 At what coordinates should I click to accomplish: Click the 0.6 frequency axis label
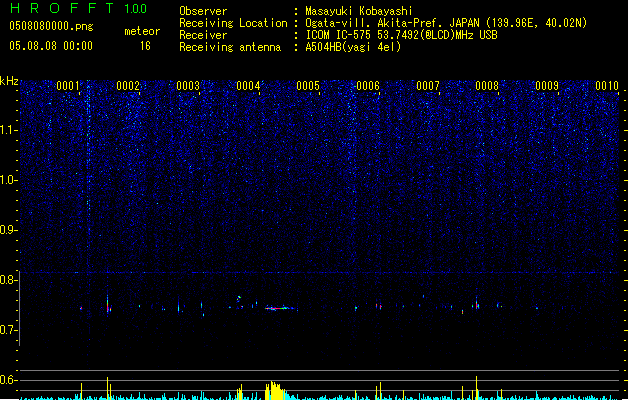(9, 380)
